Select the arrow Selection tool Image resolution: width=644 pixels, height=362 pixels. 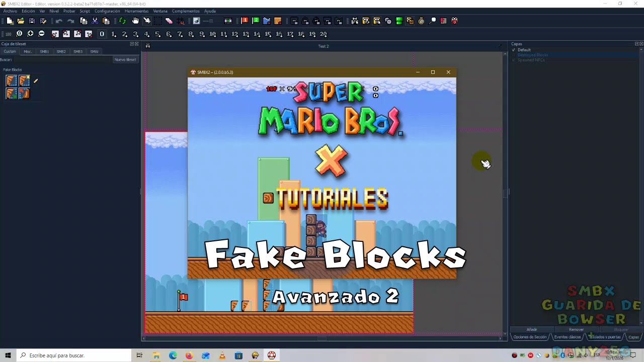(x=146, y=21)
